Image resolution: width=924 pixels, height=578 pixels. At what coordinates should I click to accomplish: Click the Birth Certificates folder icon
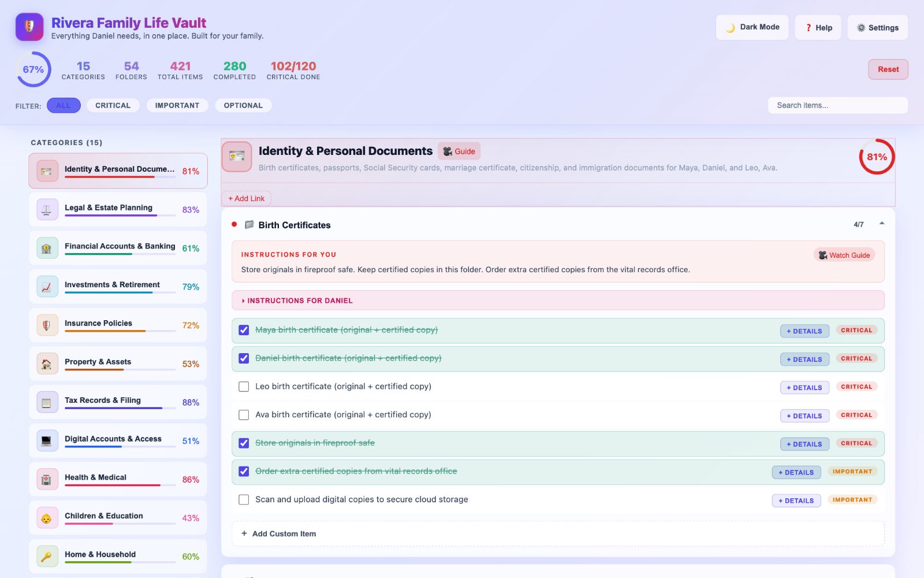coord(249,225)
